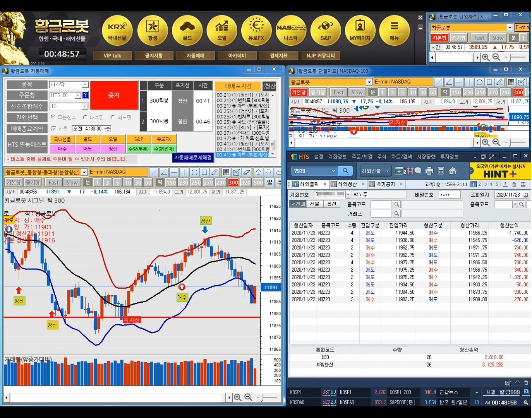Open the 오일 market button
The image size is (532, 418).
[222, 31]
